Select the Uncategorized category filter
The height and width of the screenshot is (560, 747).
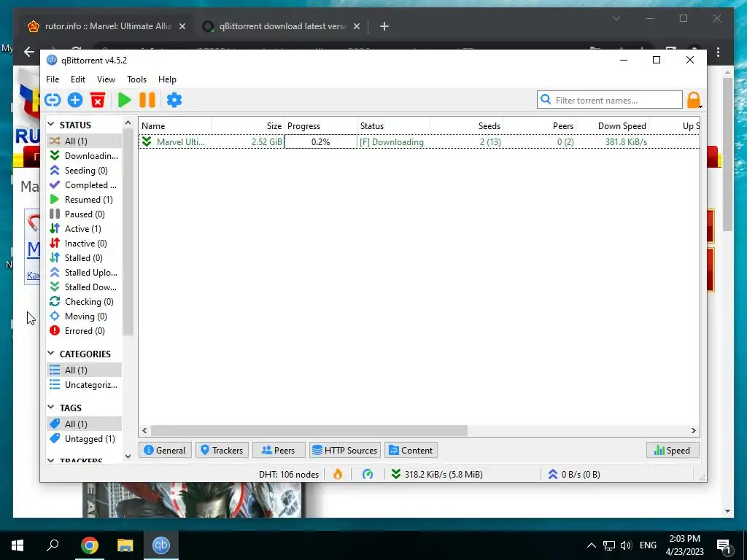84,385
